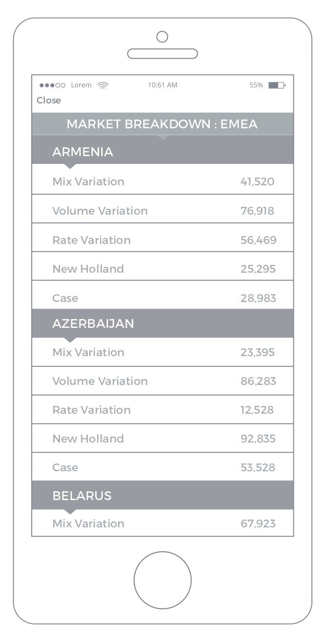Select Azerbaijan Rate Variation value 12,528
Viewport: 325px width, 644px height.
(257, 410)
